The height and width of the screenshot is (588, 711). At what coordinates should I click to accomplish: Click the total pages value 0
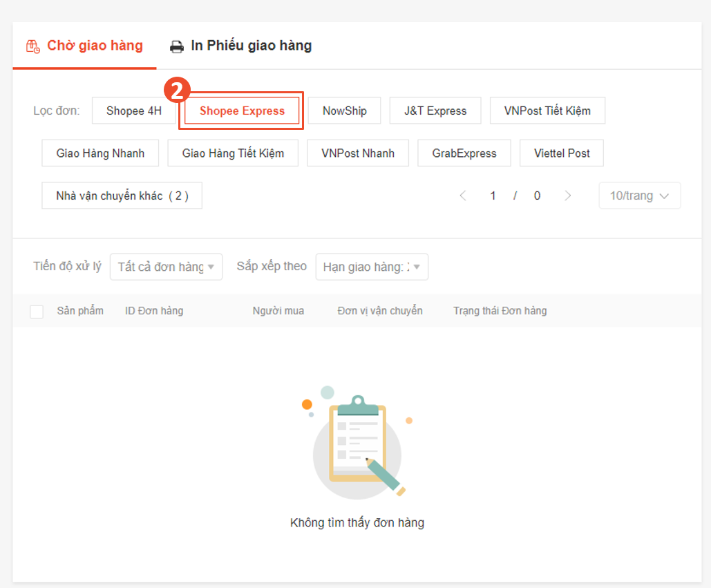coord(537,196)
